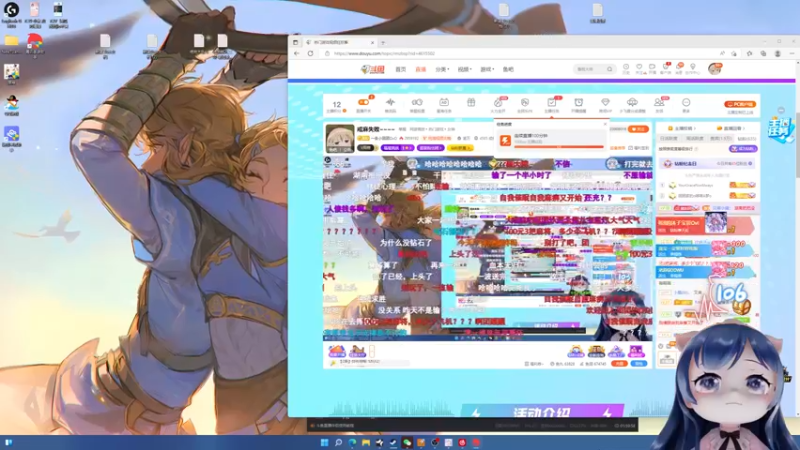
Task: Open the 首页 home menu item
Action: pyautogui.click(x=401, y=69)
